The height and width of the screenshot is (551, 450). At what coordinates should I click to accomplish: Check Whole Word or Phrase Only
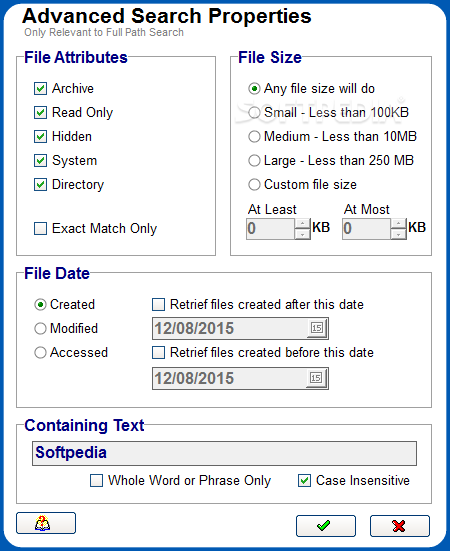(x=97, y=480)
